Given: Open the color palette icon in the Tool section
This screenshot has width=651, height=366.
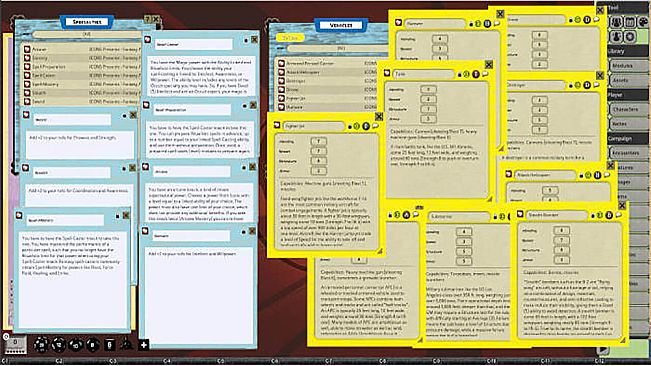Looking at the screenshot, I should pos(643,22).
